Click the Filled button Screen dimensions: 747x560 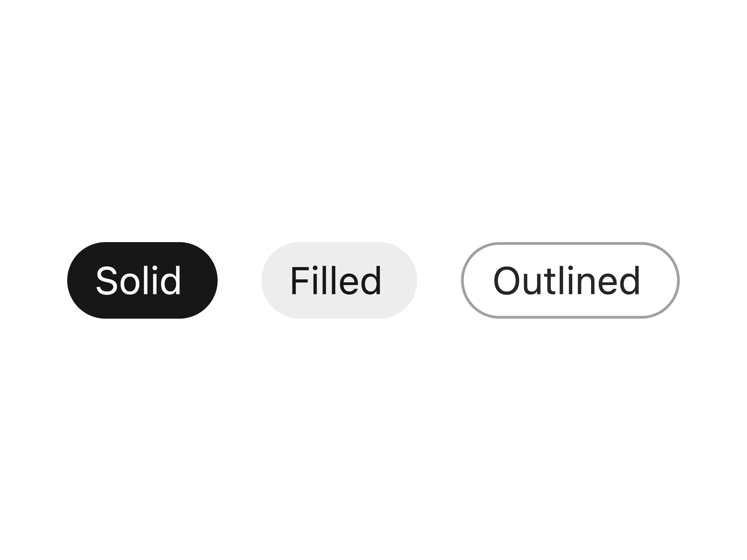[339, 280]
